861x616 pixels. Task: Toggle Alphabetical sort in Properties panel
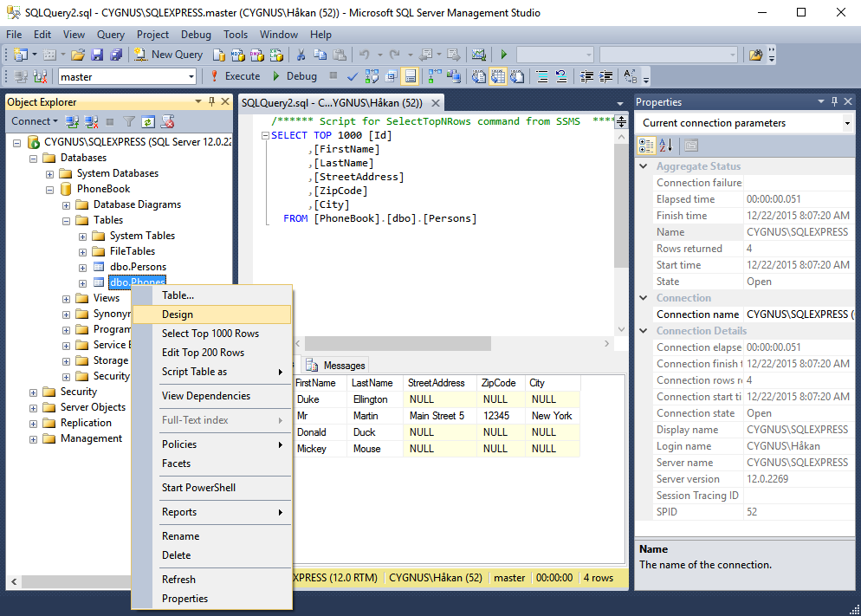[x=666, y=146]
